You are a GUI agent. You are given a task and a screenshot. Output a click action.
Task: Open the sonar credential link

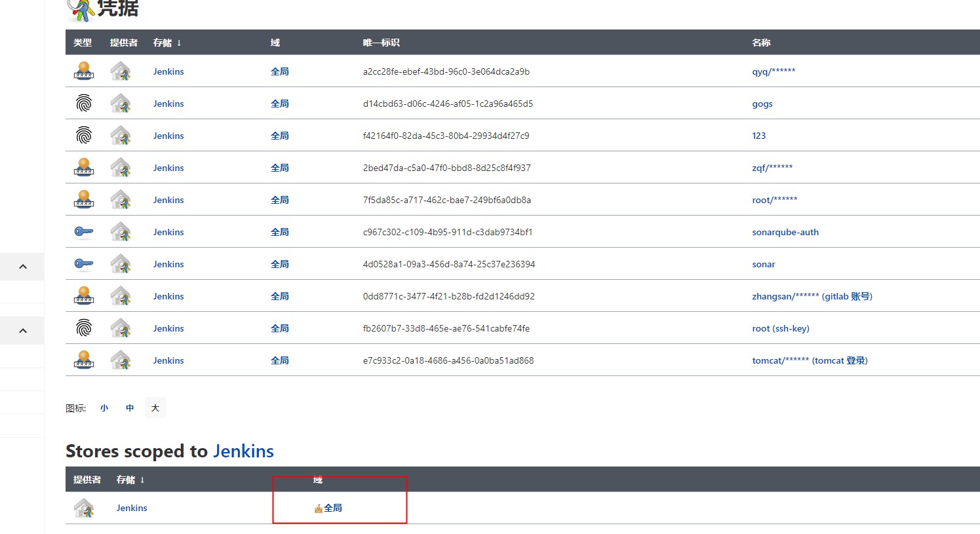764,264
